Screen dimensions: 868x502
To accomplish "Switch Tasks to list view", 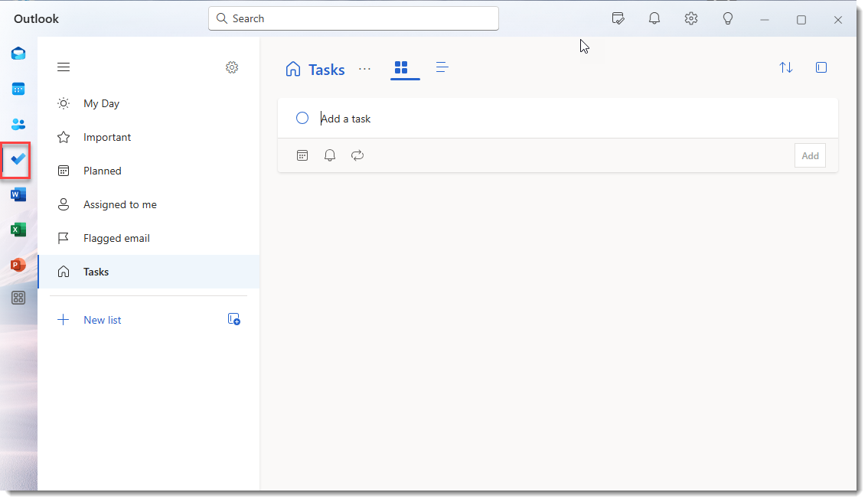I will click(442, 67).
